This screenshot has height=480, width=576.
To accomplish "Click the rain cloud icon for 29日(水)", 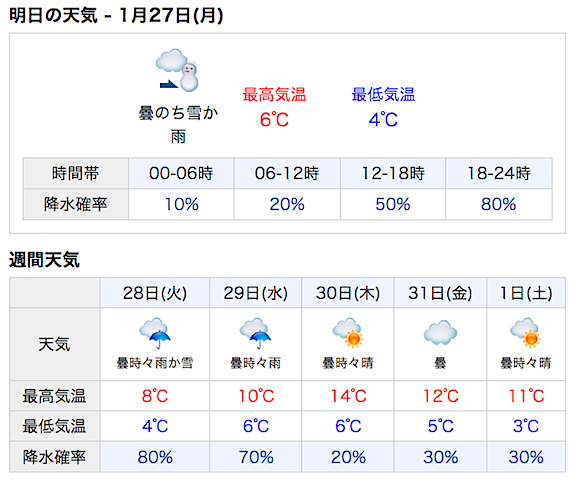I will [255, 333].
